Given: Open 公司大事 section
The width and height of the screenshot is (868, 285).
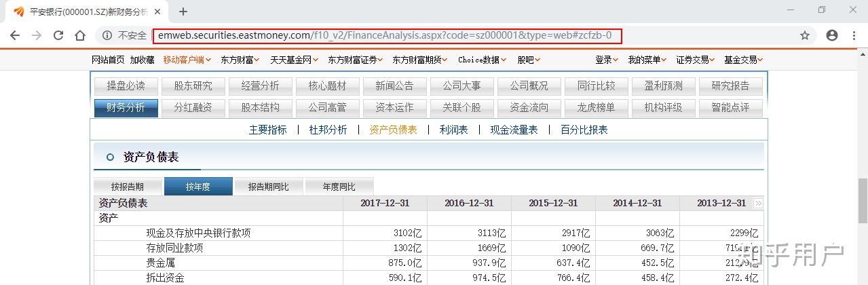Looking at the screenshot, I should (x=461, y=86).
